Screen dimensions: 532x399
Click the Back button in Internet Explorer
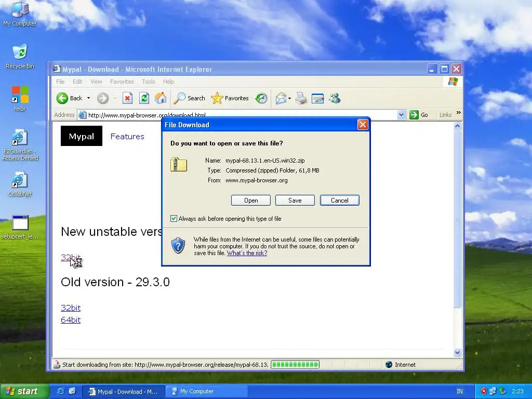[70, 98]
